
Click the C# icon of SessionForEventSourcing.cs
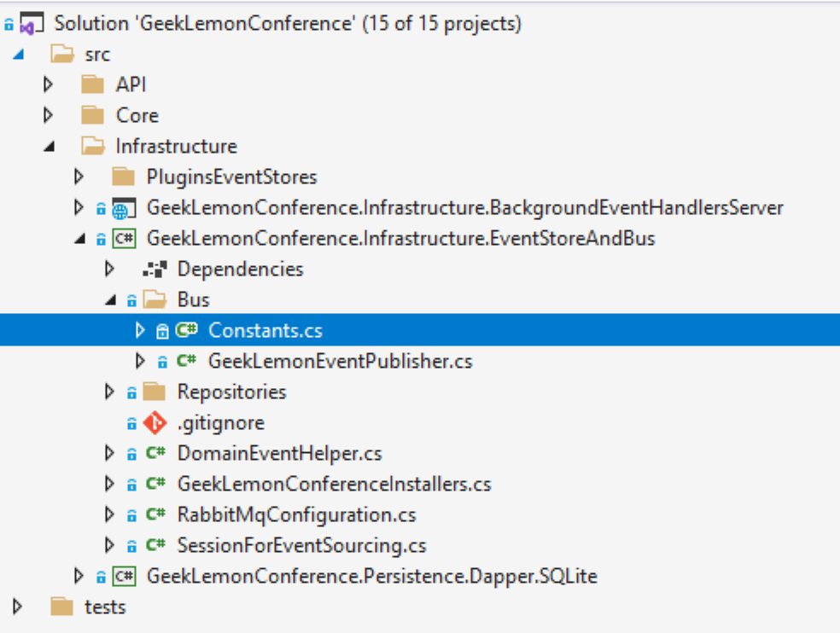pyautogui.click(x=155, y=545)
